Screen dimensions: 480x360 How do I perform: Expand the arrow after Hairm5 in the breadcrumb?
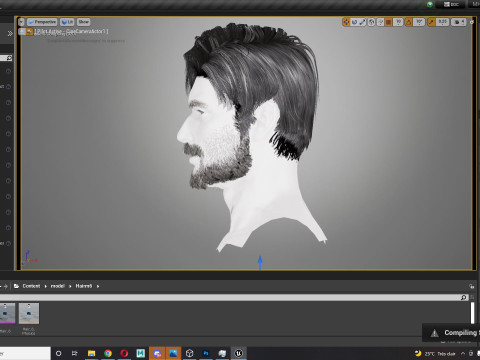point(98,286)
